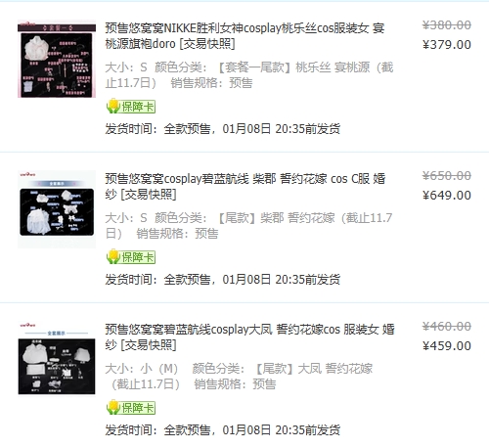
Task: Click the 保障卡 badge on the 大凤 order
Action: 131,408
